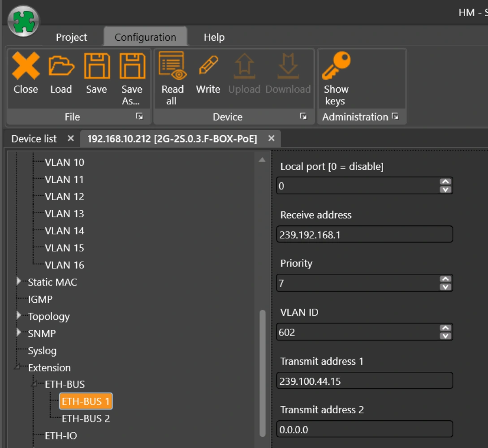Image resolution: width=488 pixels, height=448 pixels.
Task: Click the Show keys icon
Action: [x=336, y=66]
